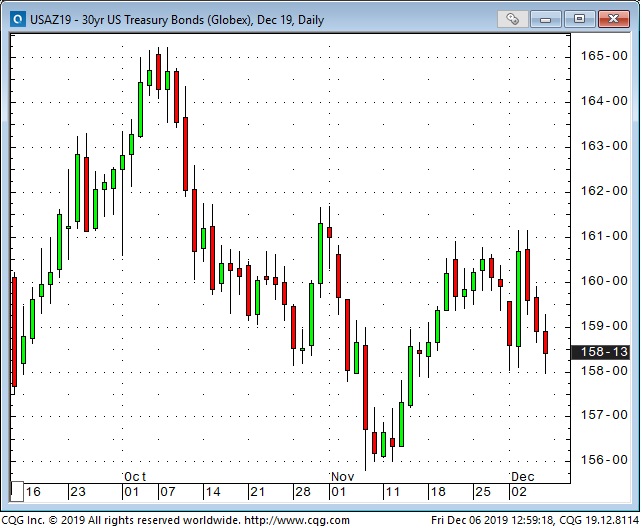Image resolution: width=642 pixels, height=528 pixels.
Task: Click the Fri Dec 06 2019 timestamp
Action: (x=492, y=521)
